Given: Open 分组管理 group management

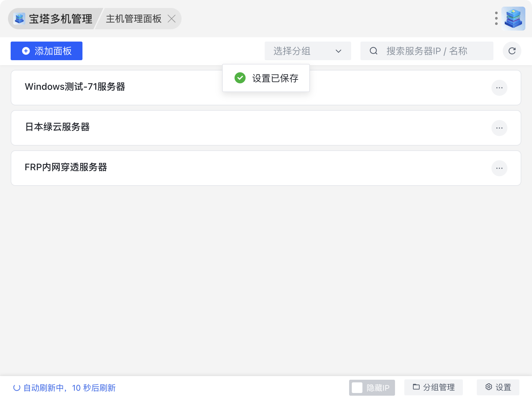Looking at the screenshot, I should pyautogui.click(x=434, y=387).
